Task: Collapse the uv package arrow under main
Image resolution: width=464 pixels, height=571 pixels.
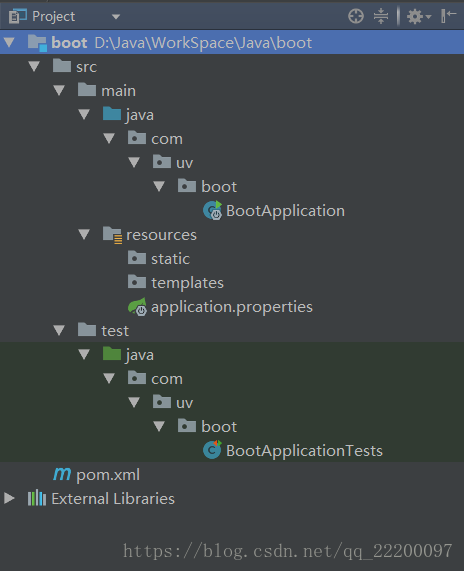Action: 134,163
